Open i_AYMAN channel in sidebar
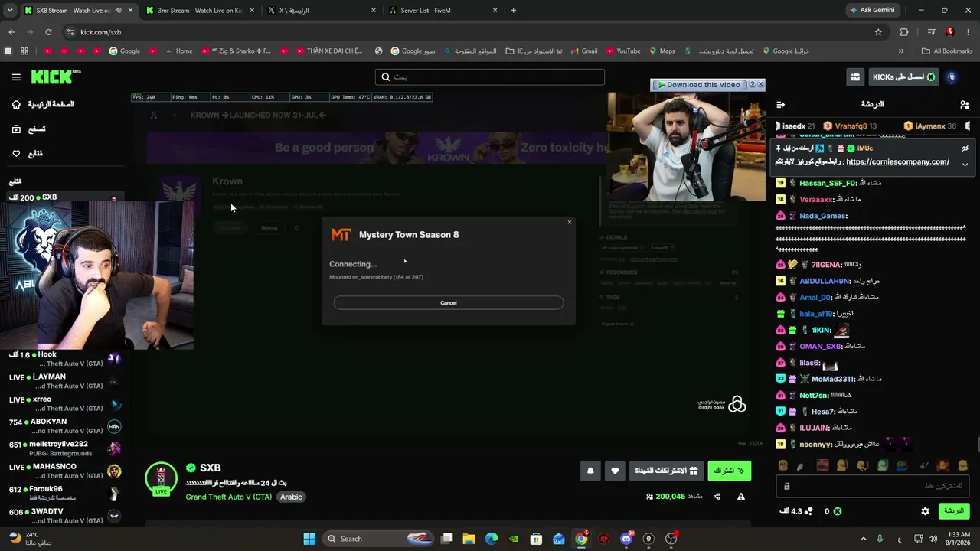Screen dimensions: 980x551 65,381
